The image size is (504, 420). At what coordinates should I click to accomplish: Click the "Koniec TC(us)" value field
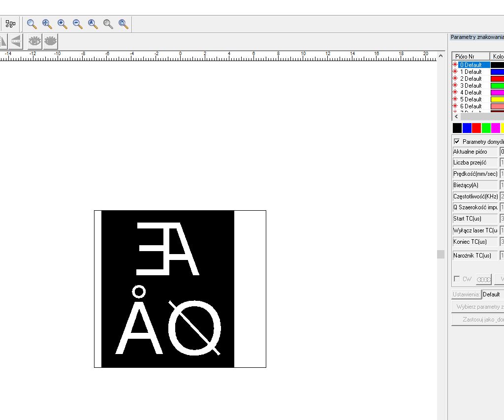[502, 242]
